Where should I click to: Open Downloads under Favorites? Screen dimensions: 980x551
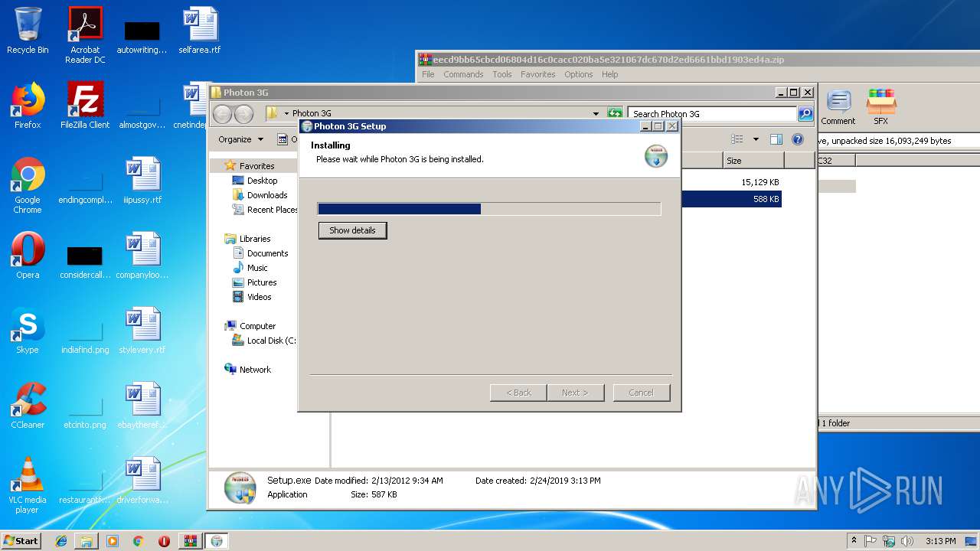tap(267, 195)
